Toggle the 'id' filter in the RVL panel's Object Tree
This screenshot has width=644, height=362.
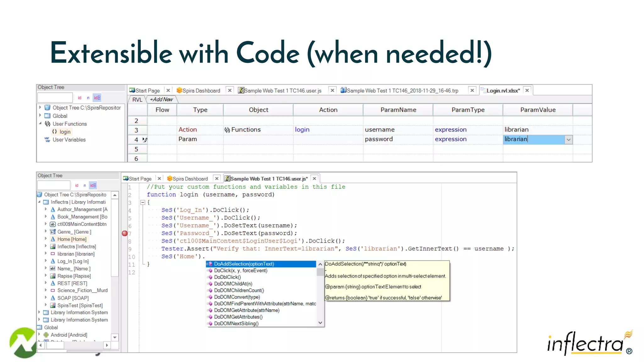click(x=80, y=98)
